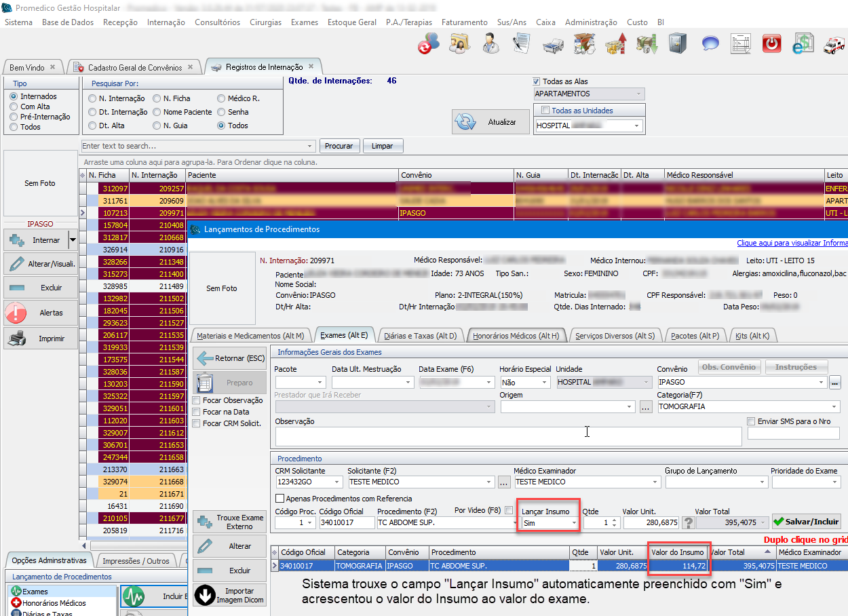The width and height of the screenshot is (848, 616).
Task: Expand the Categoria TOMOGRAFIA dropdown
Action: [835, 407]
